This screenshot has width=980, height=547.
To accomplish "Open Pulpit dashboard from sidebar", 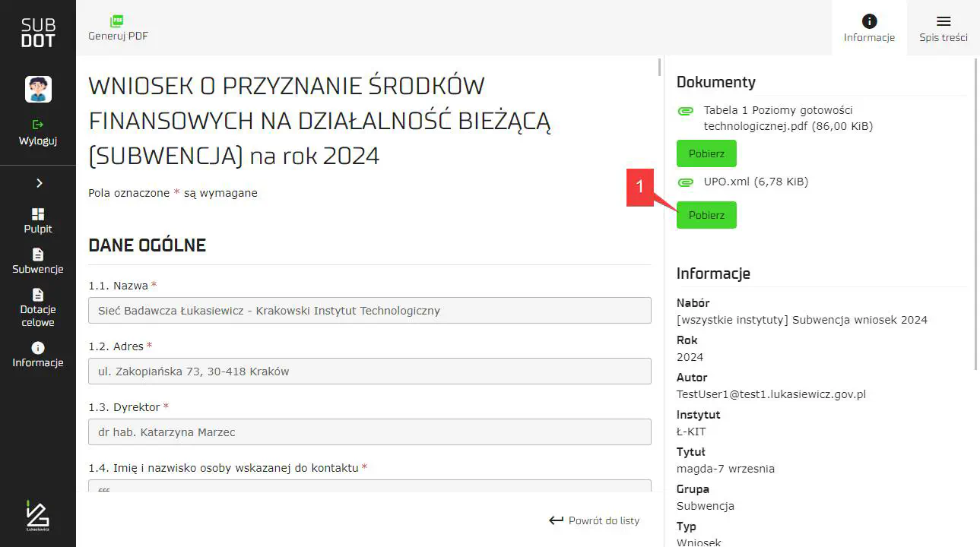I will 38,220.
